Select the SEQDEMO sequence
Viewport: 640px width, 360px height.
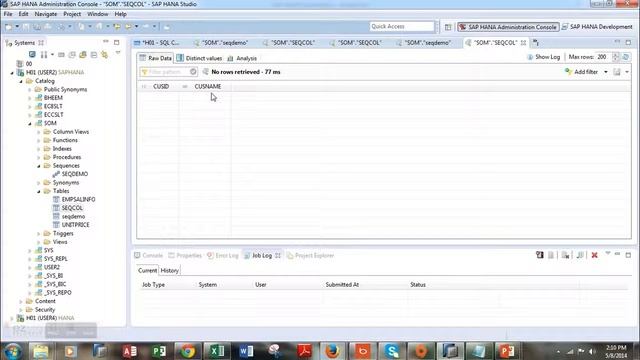pos(74,174)
